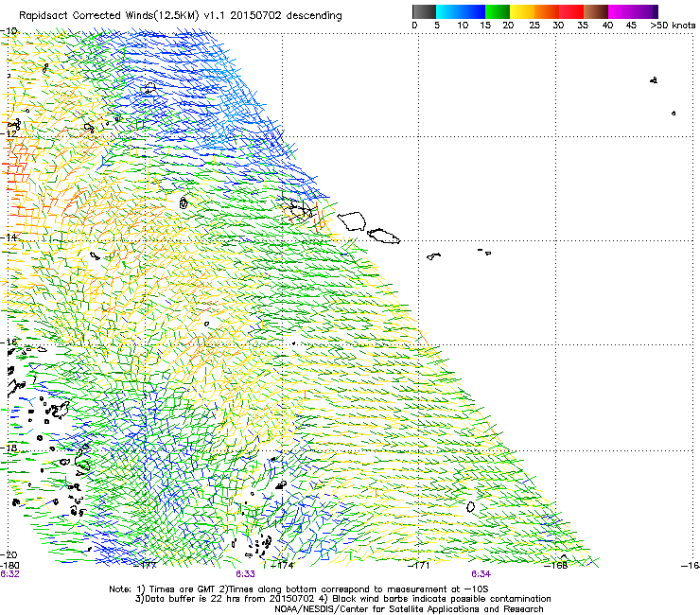This screenshot has width=700, height=615.
Task: Click the '-174' longitude axis label
Action: 283,566
